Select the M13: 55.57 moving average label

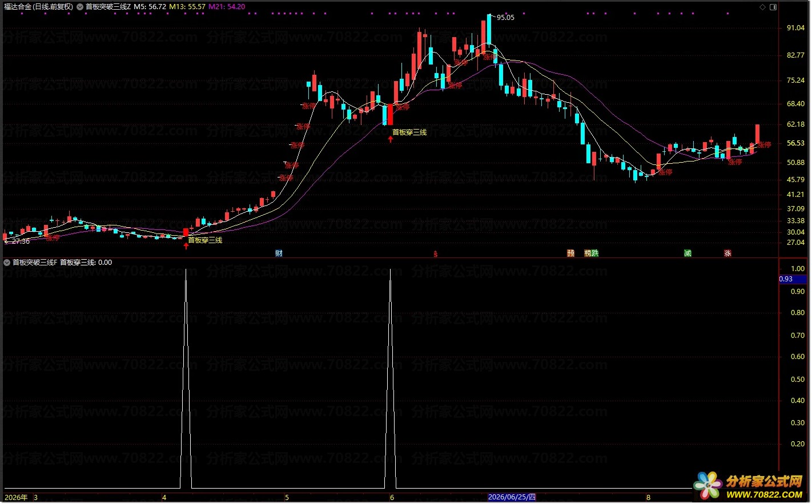pyautogui.click(x=187, y=7)
